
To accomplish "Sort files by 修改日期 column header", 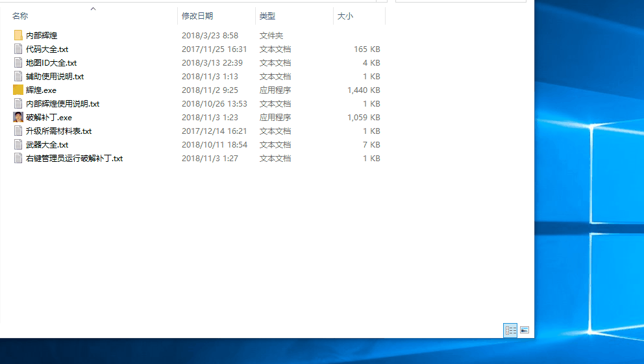I will point(197,16).
